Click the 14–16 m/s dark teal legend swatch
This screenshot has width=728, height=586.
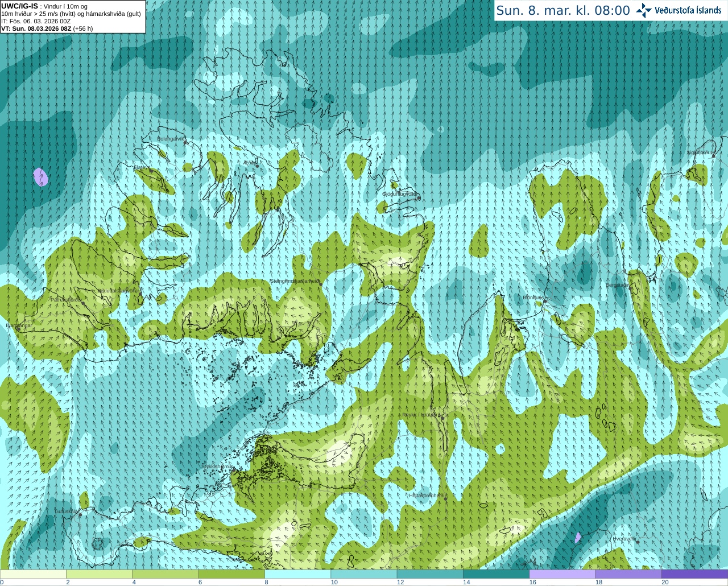496,574
